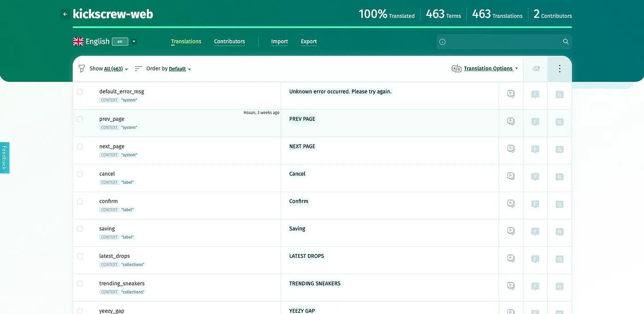Click the info icon in the search box
This screenshot has width=644, height=314.
click(443, 42)
